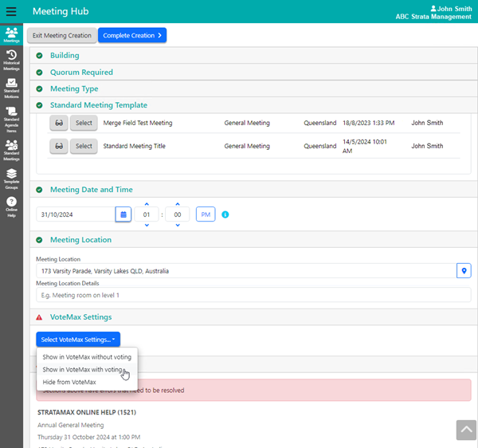Expand the Quorum Required section
Viewport: 478px width, 448px height.
253,73
